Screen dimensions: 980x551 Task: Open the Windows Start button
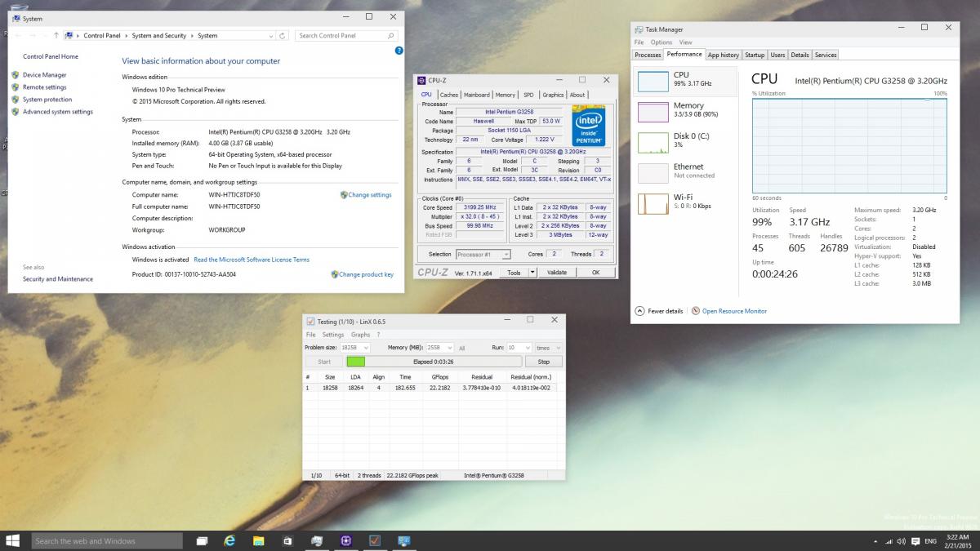pyautogui.click(x=13, y=540)
